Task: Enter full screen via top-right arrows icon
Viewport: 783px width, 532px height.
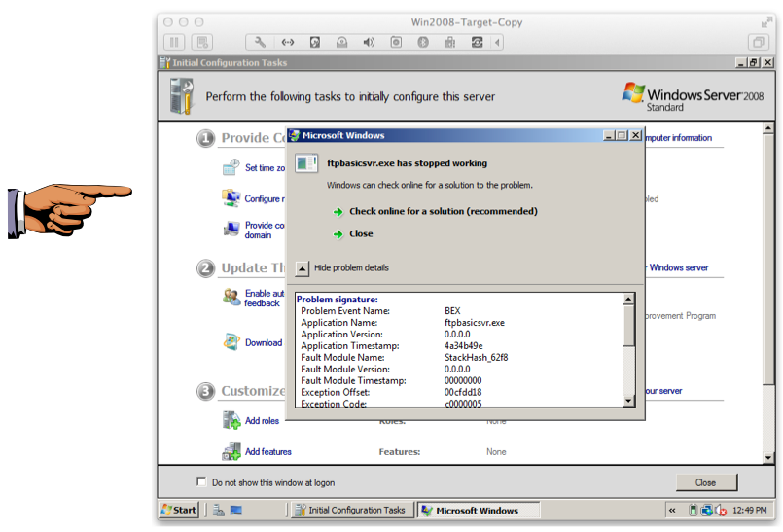Action: click(766, 21)
